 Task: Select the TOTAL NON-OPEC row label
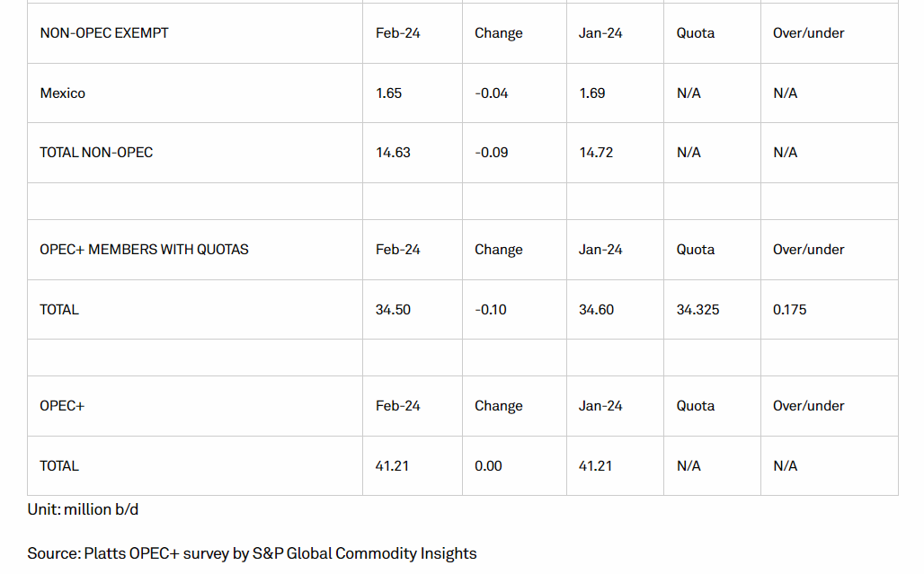[96, 153]
